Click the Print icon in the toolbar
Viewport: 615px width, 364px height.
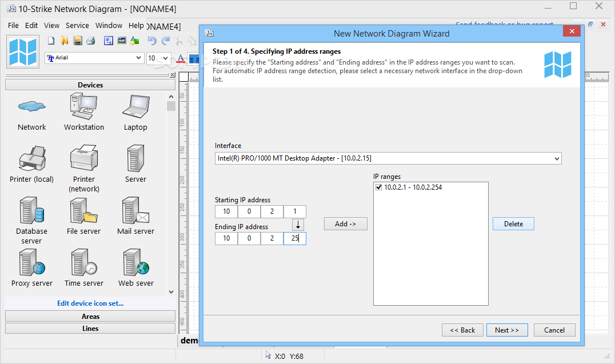coord(91,41)
